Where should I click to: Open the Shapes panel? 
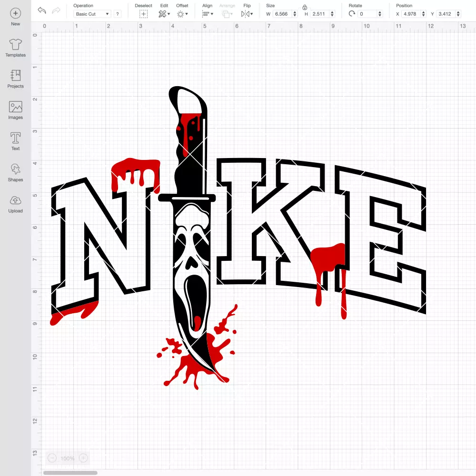point(16,173)
